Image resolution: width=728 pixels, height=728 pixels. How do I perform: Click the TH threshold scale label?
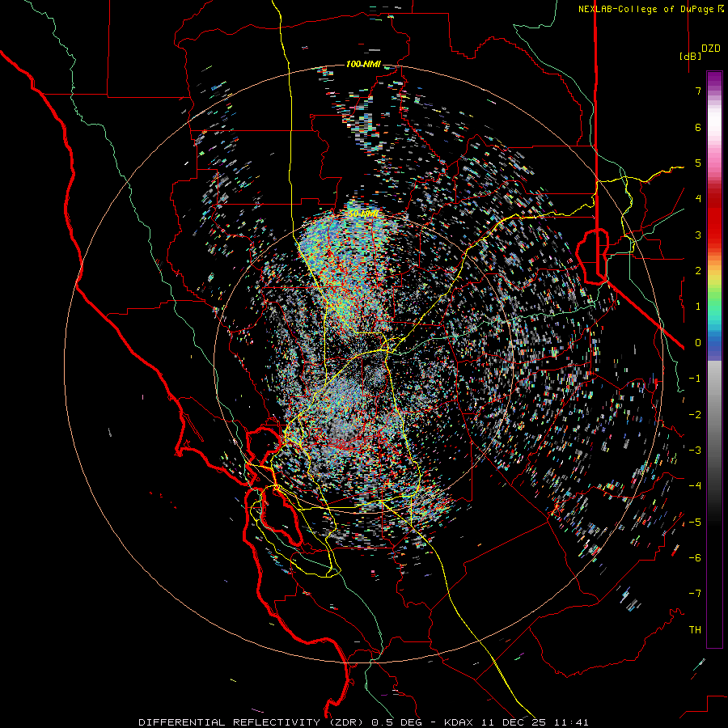click(x=695, y=629)
